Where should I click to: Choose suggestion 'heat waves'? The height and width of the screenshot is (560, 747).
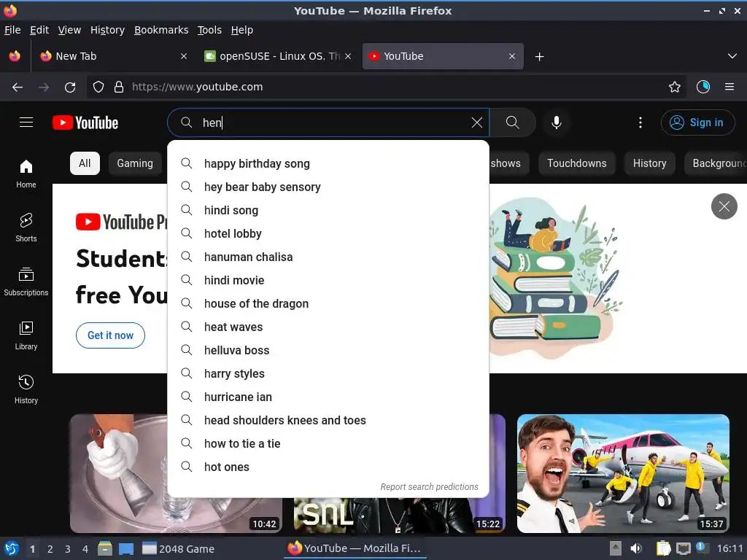(328, 327)
